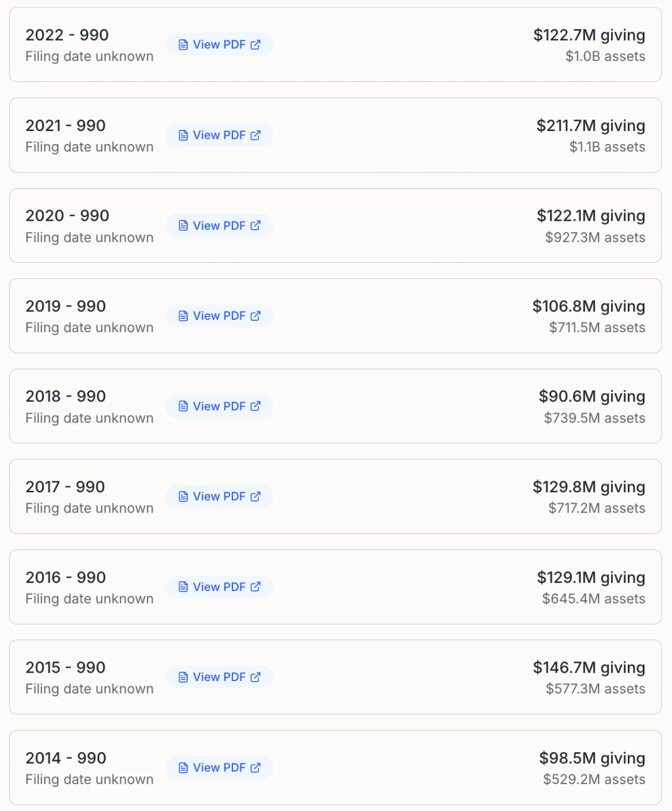Click external-link icon for 2017 filing
The width and height of the screenshot is (672, 811).
click(256, 496)
